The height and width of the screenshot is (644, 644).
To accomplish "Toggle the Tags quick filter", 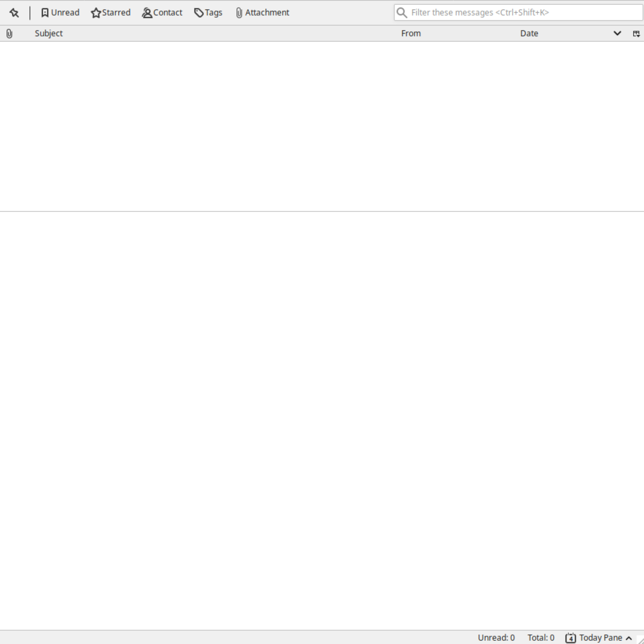I will click(x=208, y=13).
